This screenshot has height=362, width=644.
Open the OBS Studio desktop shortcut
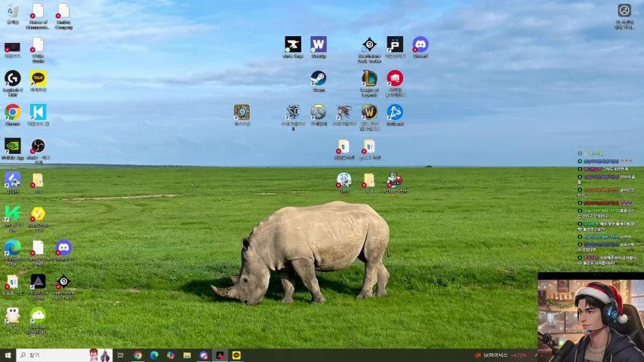pos(38,146)
